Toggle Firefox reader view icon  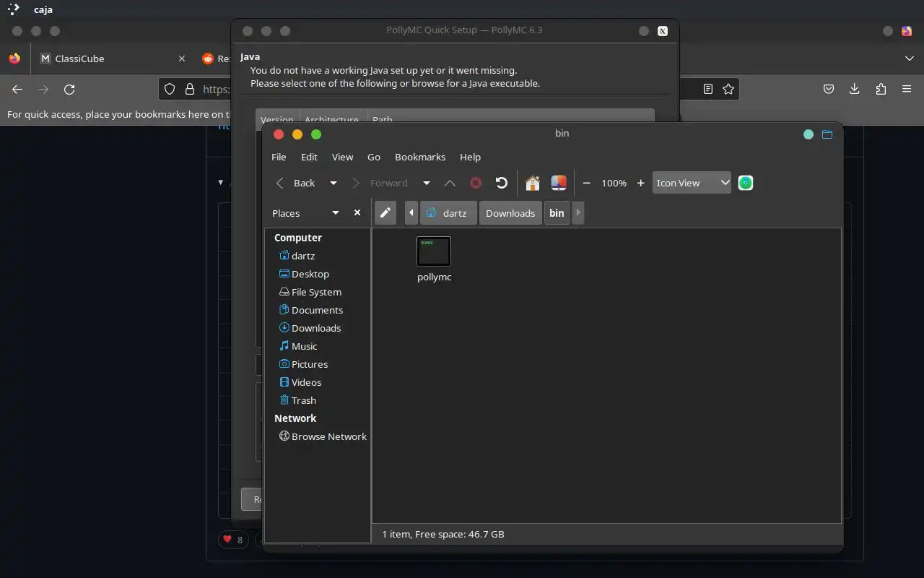[x=708, y=89]
